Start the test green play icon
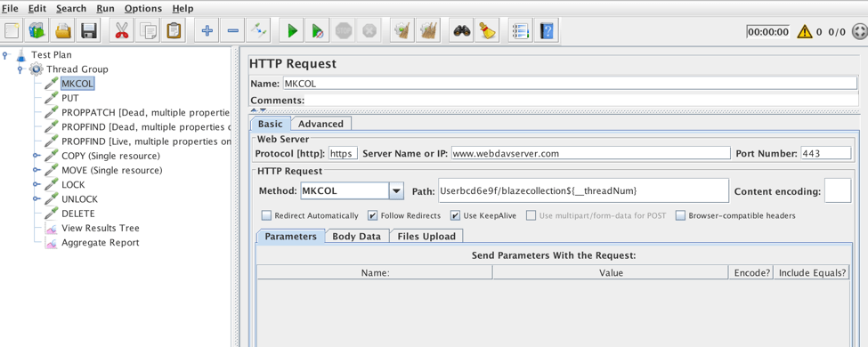Viewport: 868px width, 347px height. click(292, 30)
